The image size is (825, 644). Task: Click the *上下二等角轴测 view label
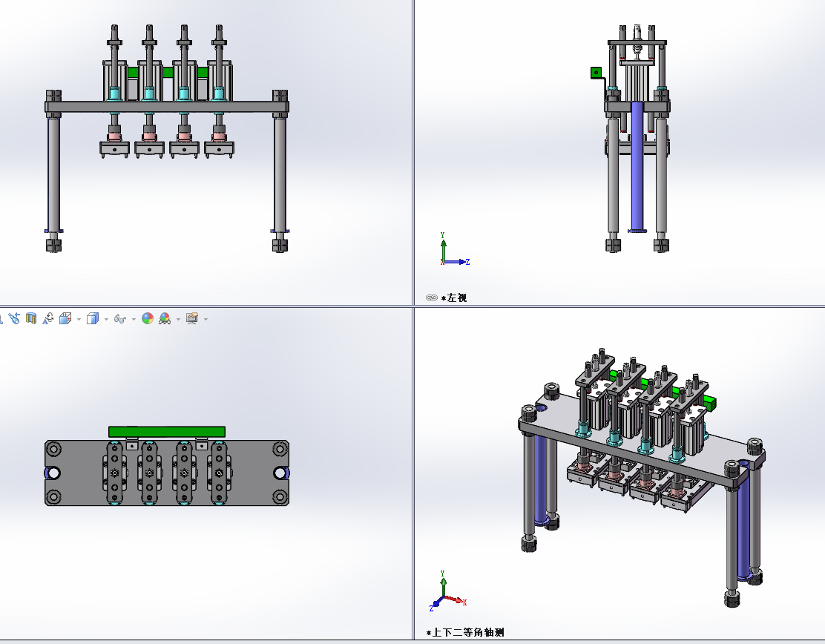point(466,632)
